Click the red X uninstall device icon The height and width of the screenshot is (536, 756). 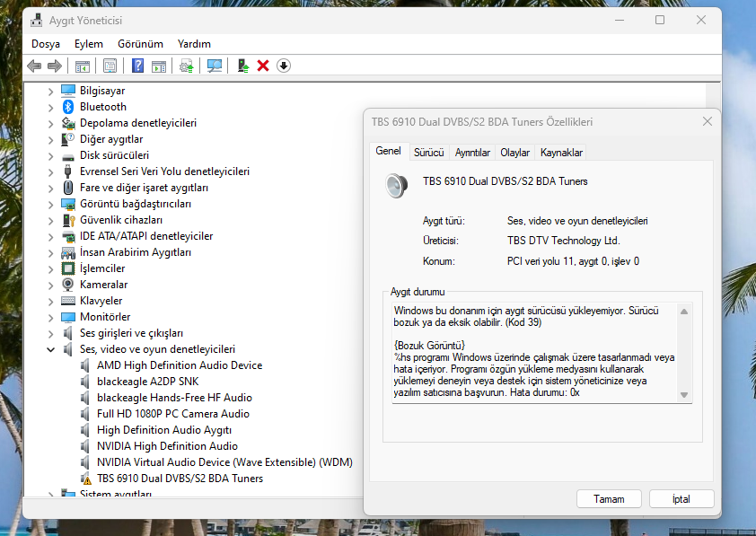click(263, 66)
